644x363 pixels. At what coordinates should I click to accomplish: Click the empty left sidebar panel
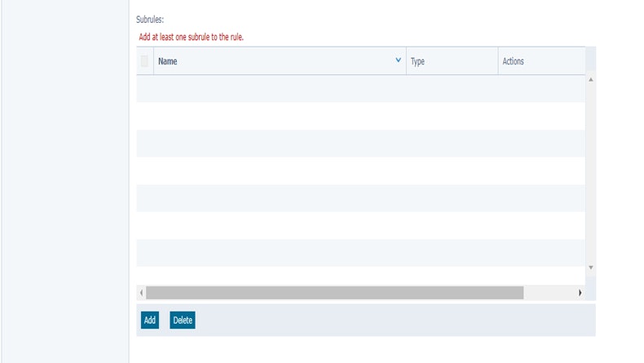point(64,181)
